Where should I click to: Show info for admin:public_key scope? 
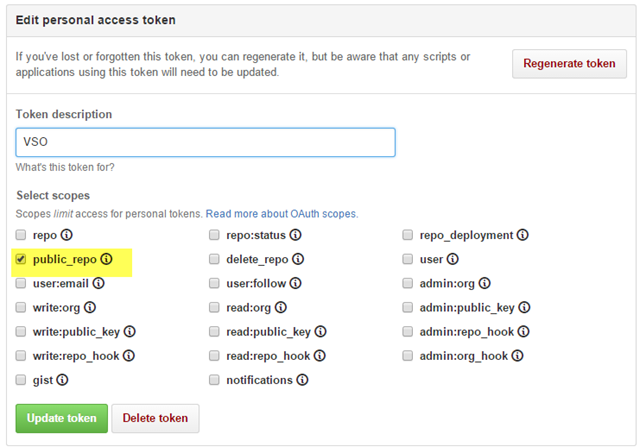tap(524, 307)
